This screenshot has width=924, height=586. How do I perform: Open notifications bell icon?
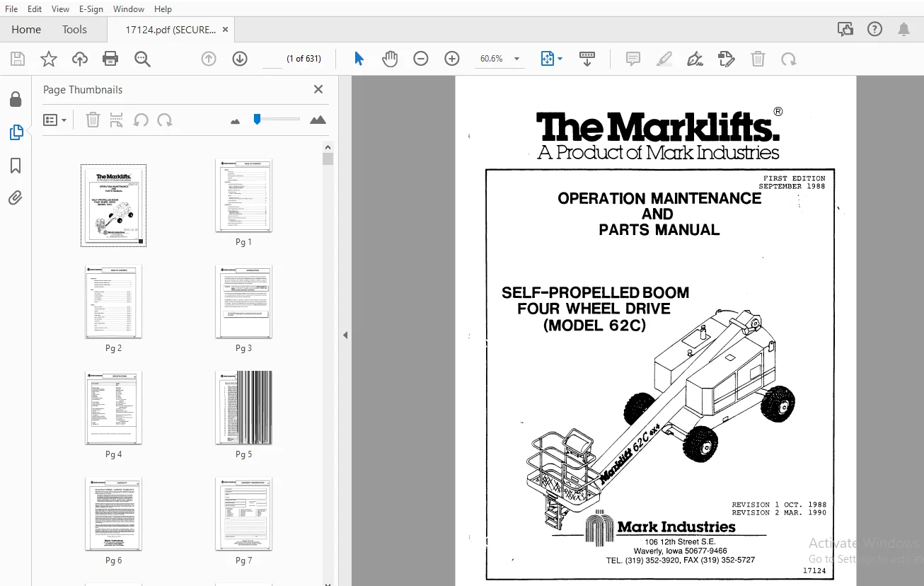pyautogui.click(x=903, y=29)
